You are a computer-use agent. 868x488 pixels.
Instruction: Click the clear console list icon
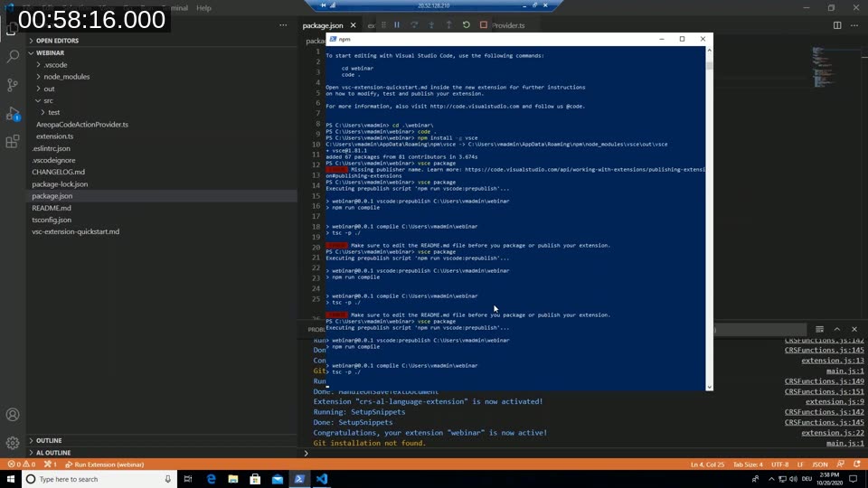click(819, 329)
